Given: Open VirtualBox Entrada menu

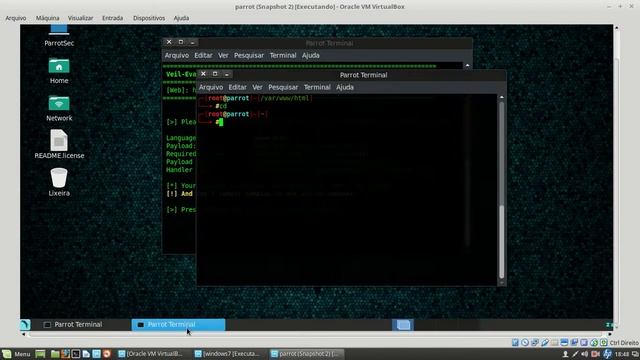Looking at the screenshot, I should click(112, 18).
